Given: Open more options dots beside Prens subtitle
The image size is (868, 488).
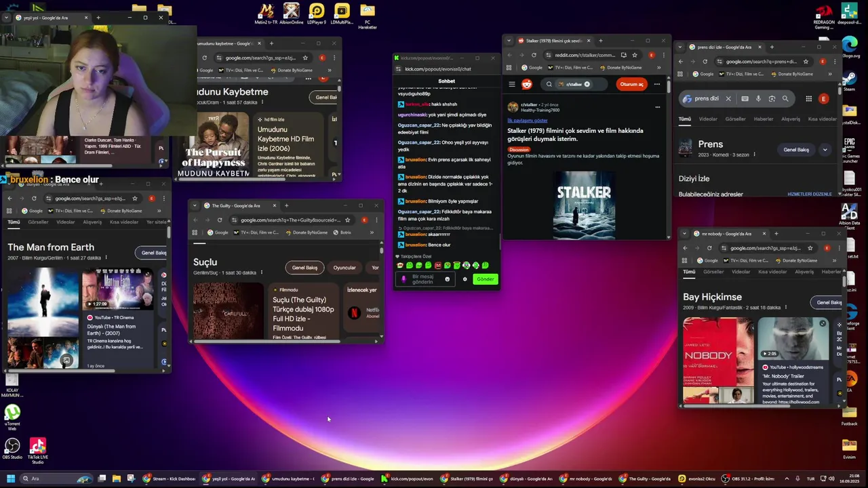Looking at the screenshot, I should 754,155.
